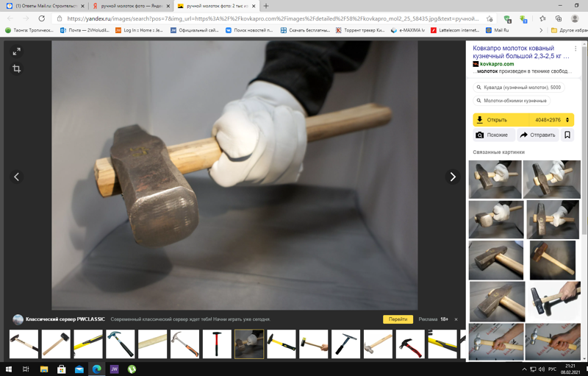Screen dimensions: 588x376
Task: Open Другое избранное bookmarks folder
Action: (569, 30)
